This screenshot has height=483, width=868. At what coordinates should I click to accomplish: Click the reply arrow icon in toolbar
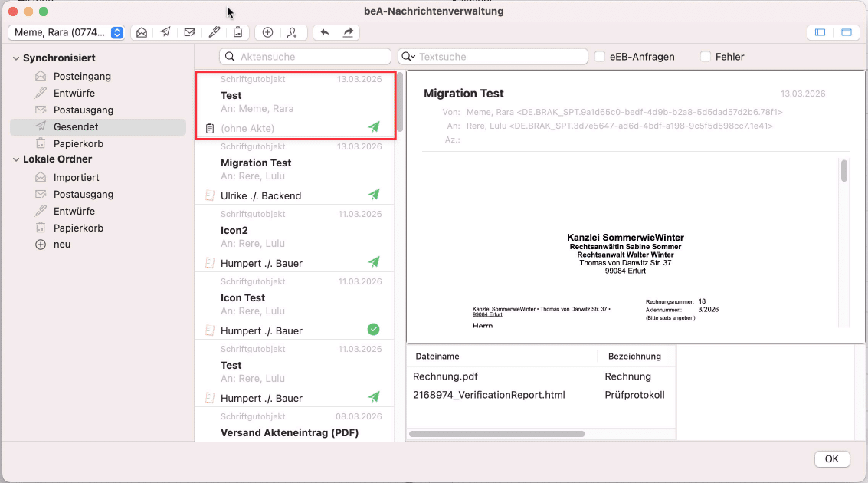tap(325, 32)
